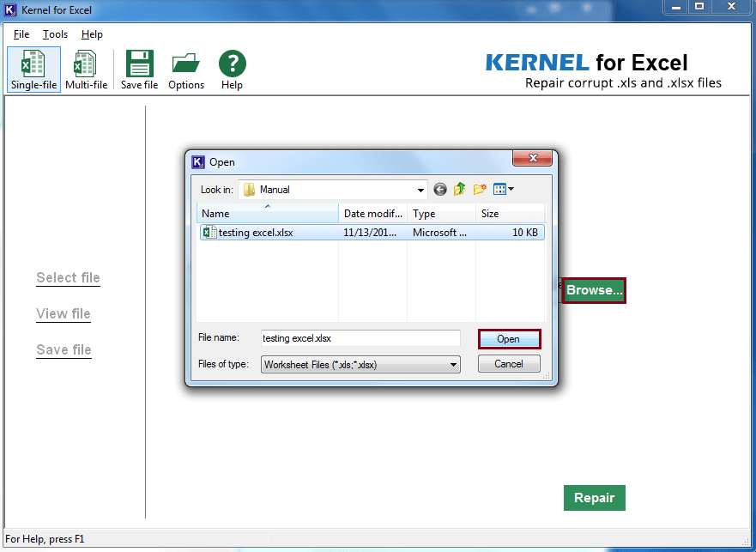This screenshot has width=756, height=552.
Task: Open the Help menu in menu bar
Action: (x=92, y=34)
